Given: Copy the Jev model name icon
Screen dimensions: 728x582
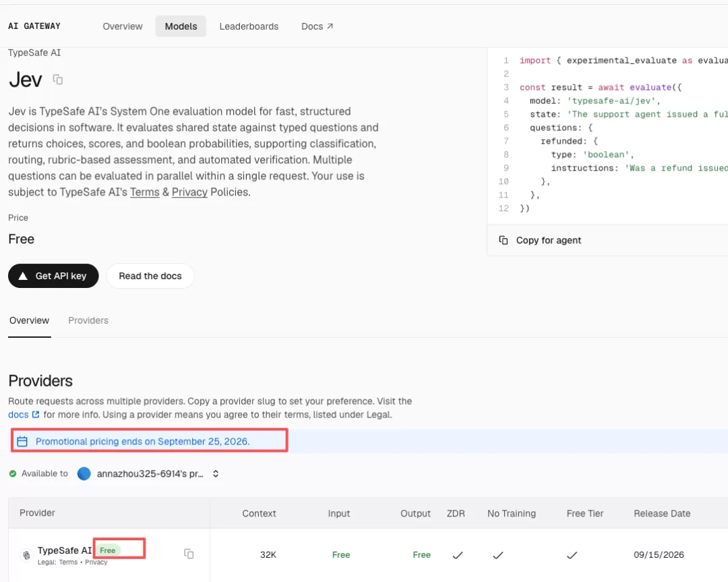Looking at the screenshot, I should click(x=57, y=80).
